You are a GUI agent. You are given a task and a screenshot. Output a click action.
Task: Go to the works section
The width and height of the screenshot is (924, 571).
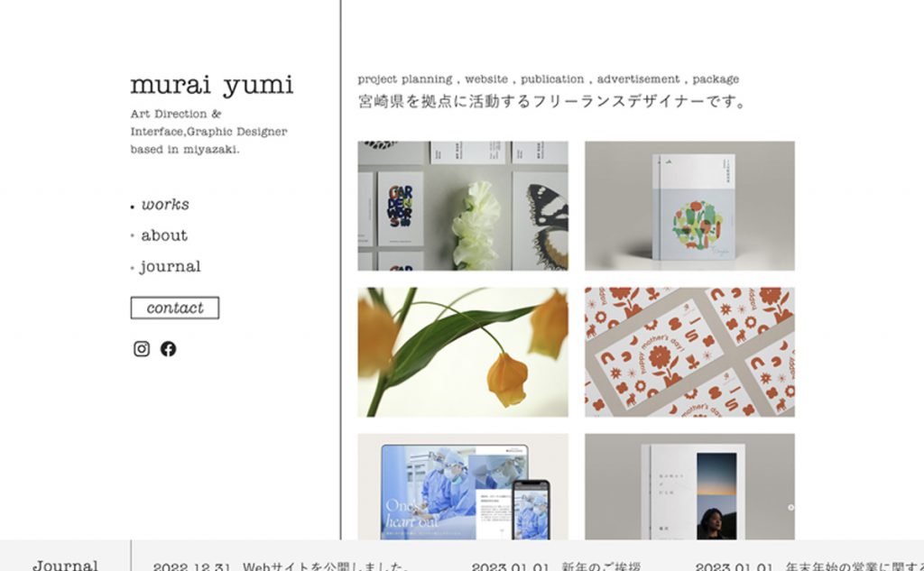click(165, 205)
